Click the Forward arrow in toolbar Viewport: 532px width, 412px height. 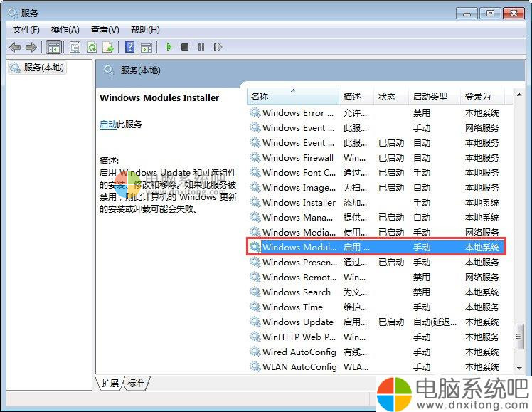31,47
